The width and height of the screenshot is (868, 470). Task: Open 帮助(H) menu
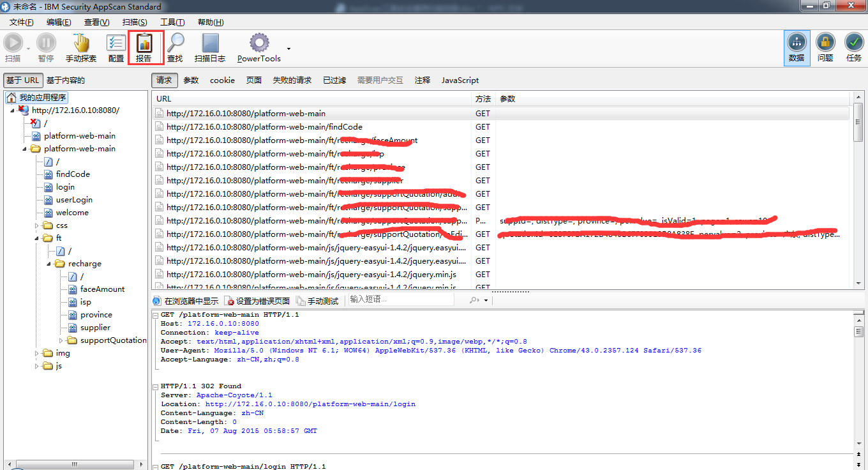211,22
